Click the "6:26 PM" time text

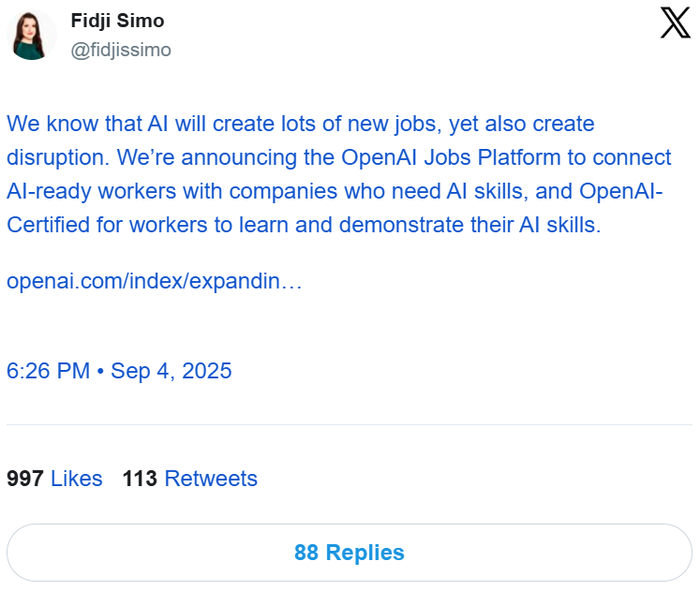48,371
